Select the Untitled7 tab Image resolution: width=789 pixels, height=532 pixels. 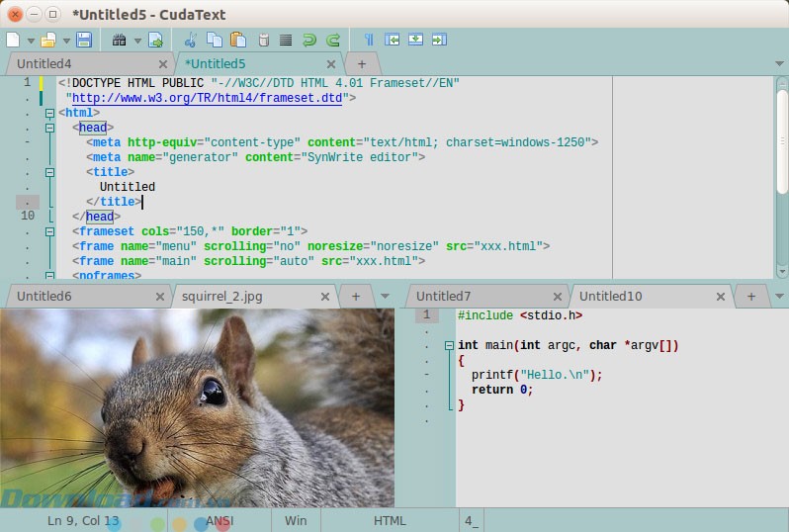point(443,296)
